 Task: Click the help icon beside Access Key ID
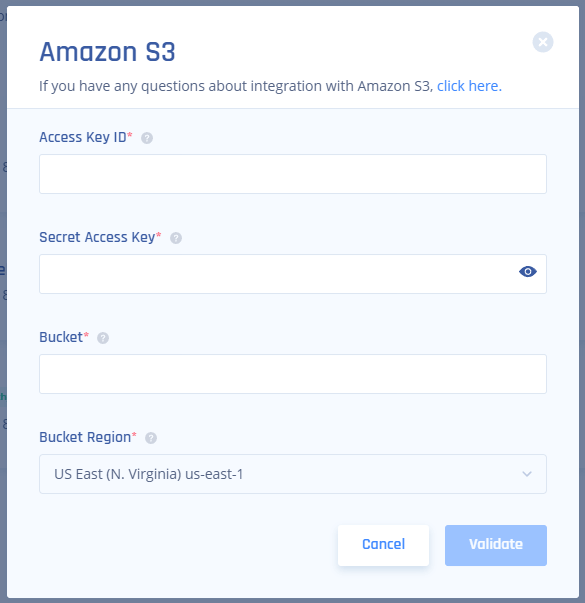[x=147, y=138]
